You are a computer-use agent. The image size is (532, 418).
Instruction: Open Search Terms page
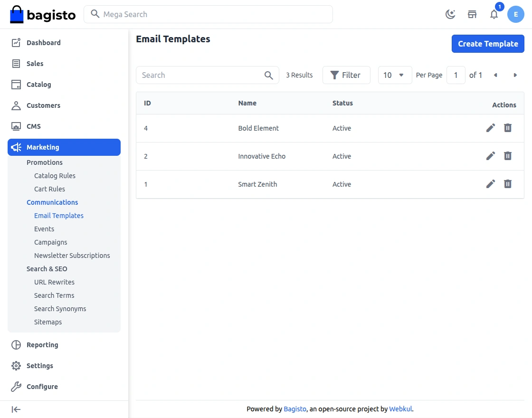click(x=54, y=295)
